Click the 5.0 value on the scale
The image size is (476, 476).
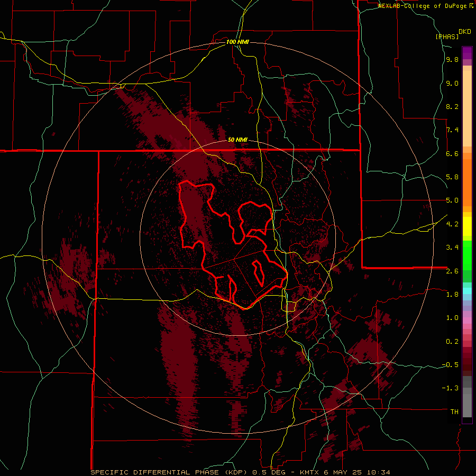coord(452,200)
